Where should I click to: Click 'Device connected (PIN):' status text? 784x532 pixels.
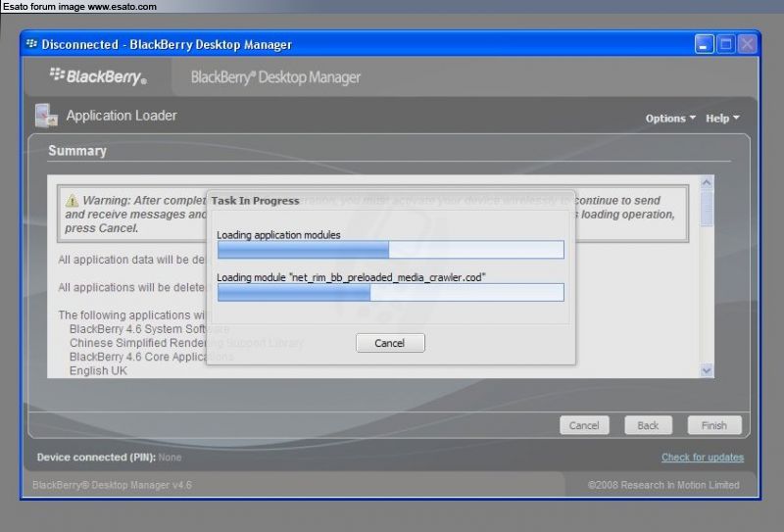pos(96,457)
